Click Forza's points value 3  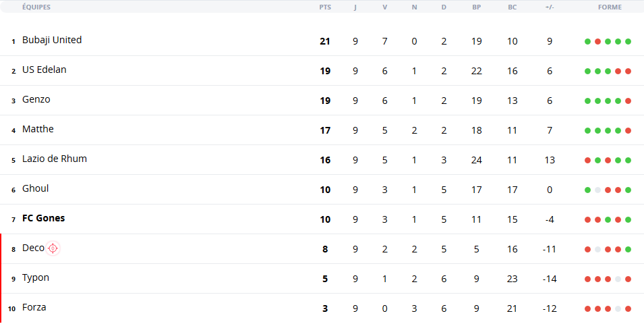click(325, 308)
